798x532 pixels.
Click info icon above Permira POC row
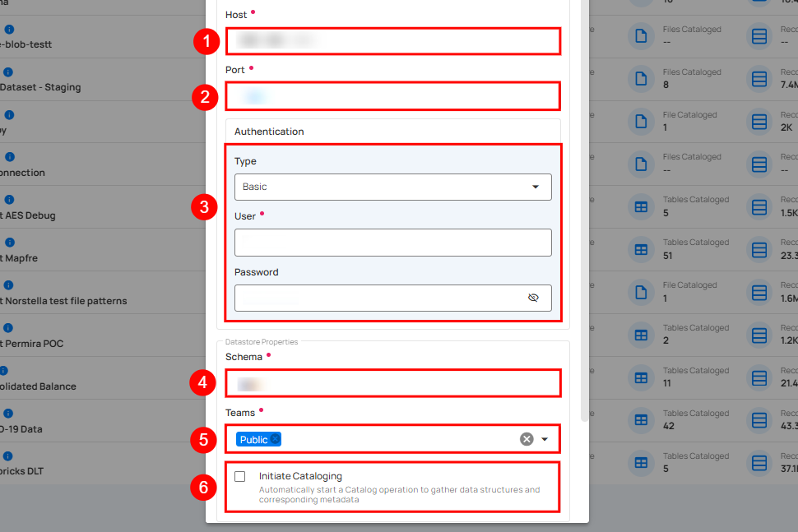coord(9,328)
